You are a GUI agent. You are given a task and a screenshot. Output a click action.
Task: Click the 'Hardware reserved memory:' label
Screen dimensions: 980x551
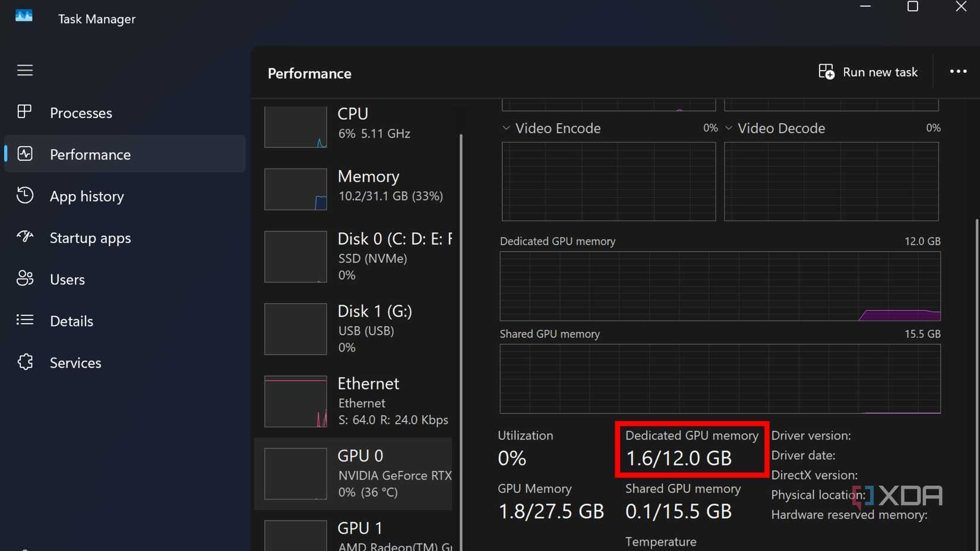pos(849,515)
